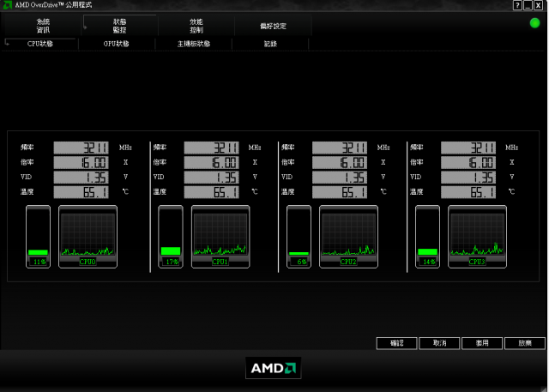Click the 放棄 (Discard) button
The image size is (549, 392).
click(525, 343)
